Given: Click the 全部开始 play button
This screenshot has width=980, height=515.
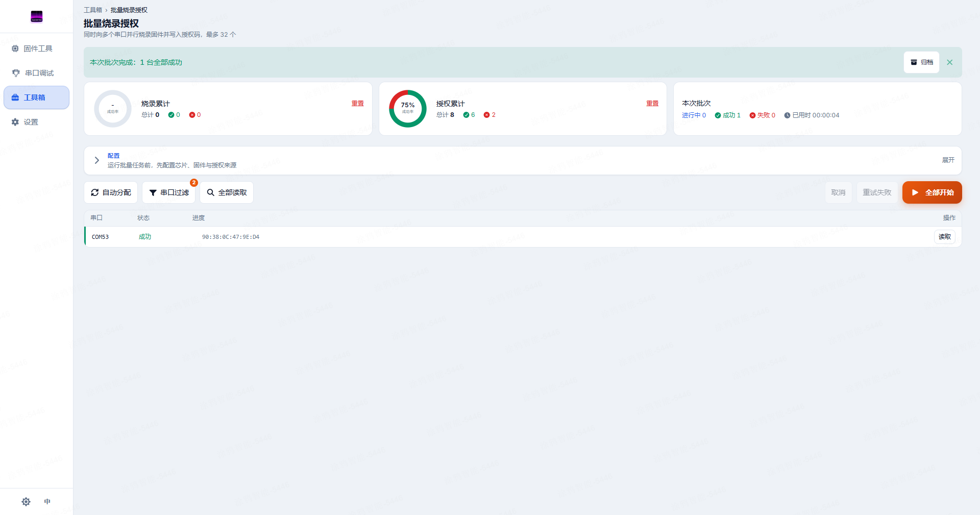Looking at the screenshot, I should tap(932, 192).
